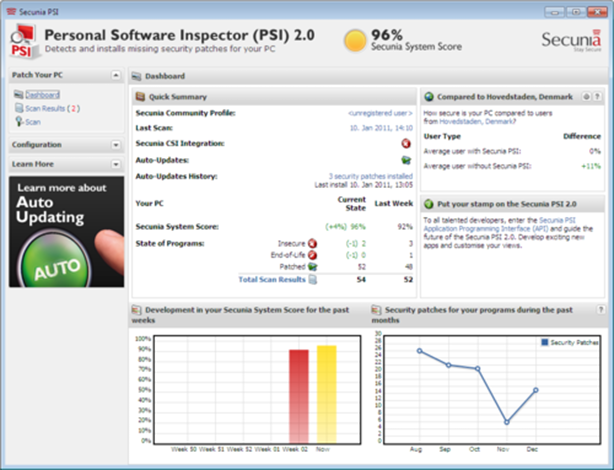Image resolution: width=614 pixels, height=470 pixels.
Task: Click the Auto Updating learn more banner
Action: (x=67, y=231)
